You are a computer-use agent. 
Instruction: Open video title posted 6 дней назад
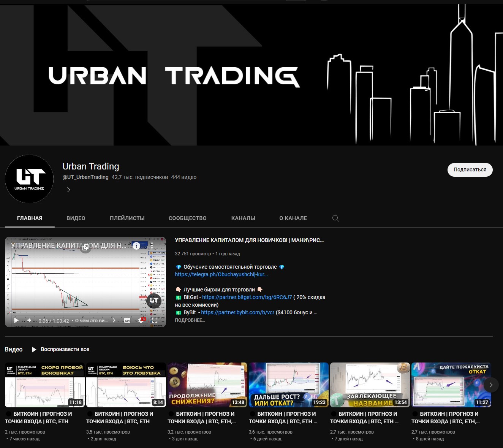pyautogui.click(x=283, y=418)
